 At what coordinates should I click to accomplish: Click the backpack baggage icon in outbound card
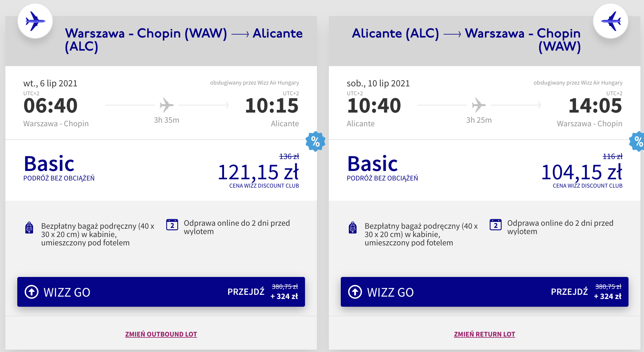pos(29,228)
